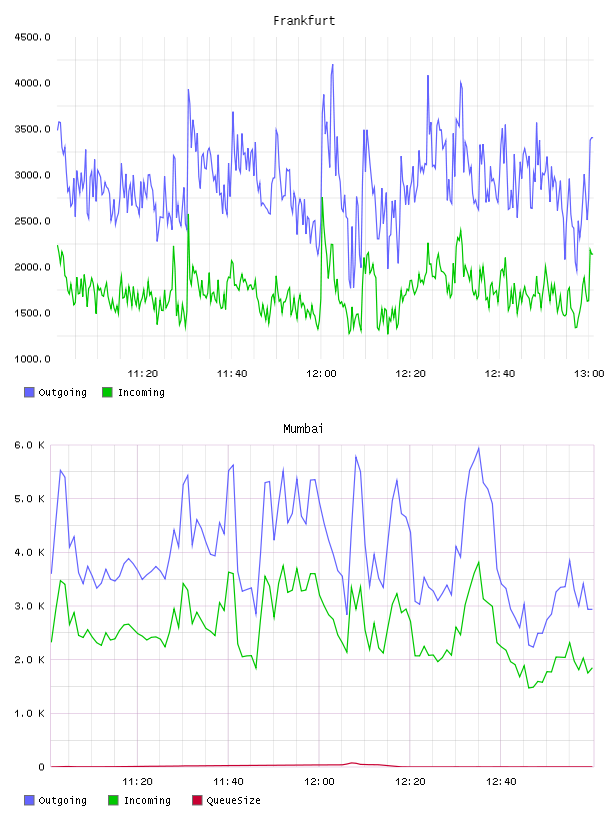
Task: Click the 2.0 K y-axis label in Mumbai
Action: coord(29,659)
